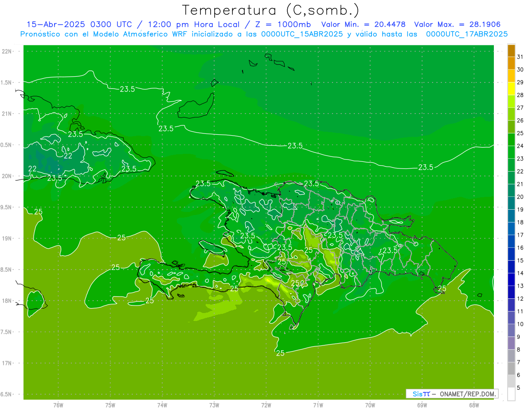Screen dimensions: 532x411
Task: Click the "9.5N" latitude axis label
Action: pyautogui.click(x=7, y=207)
